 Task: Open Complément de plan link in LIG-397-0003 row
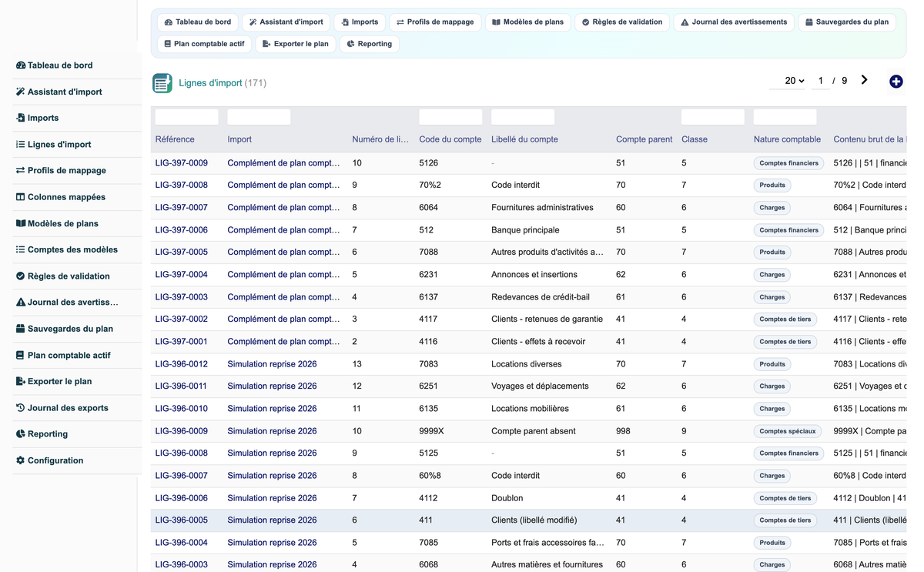[283, 297]
